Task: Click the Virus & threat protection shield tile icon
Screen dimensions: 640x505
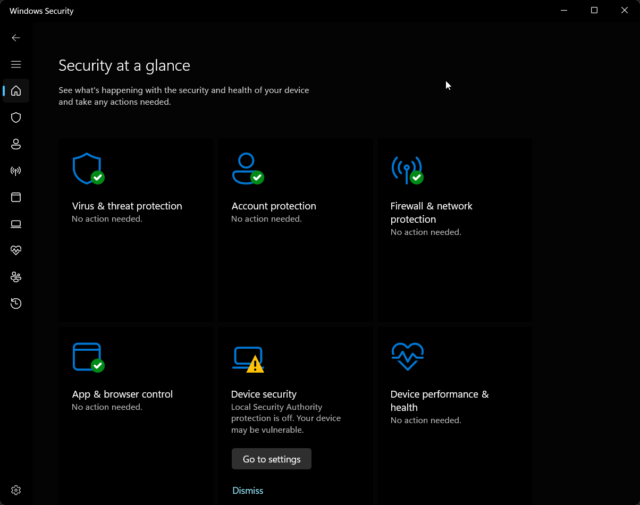Action: pyautogui.click(x=88, y=169)
